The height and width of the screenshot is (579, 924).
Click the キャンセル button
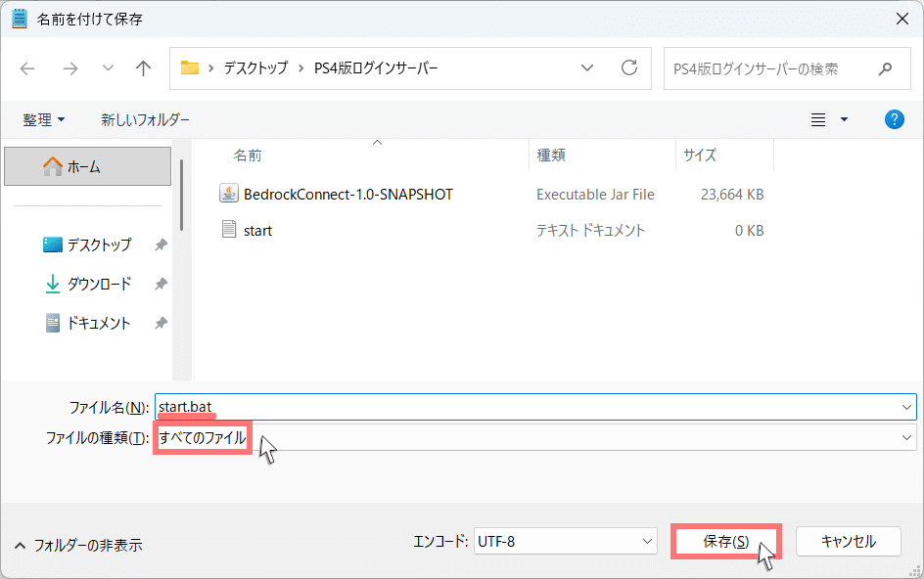[x=848, y=541]
